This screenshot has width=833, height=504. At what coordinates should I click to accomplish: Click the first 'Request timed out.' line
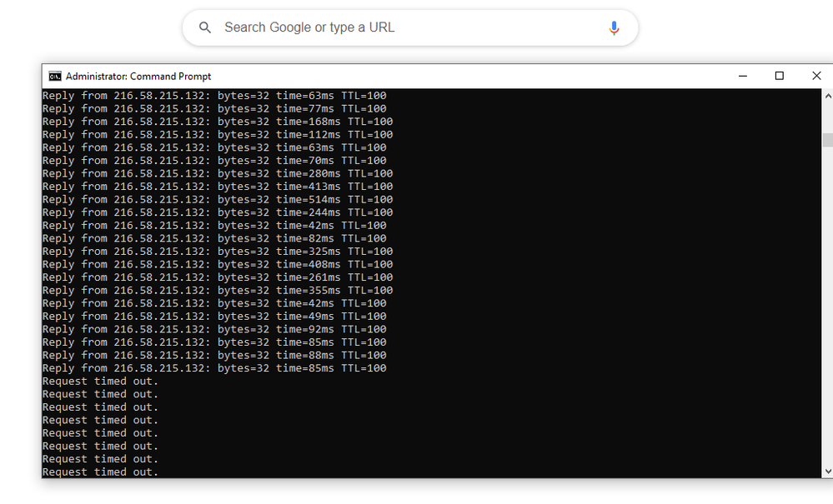[x=100, y=382]
